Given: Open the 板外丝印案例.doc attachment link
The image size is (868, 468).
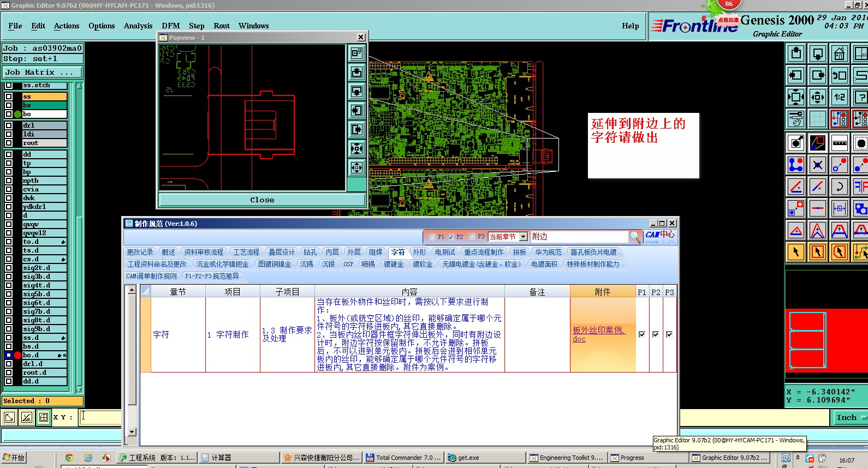Looking at the screenshot, I should tap(598, 334).
